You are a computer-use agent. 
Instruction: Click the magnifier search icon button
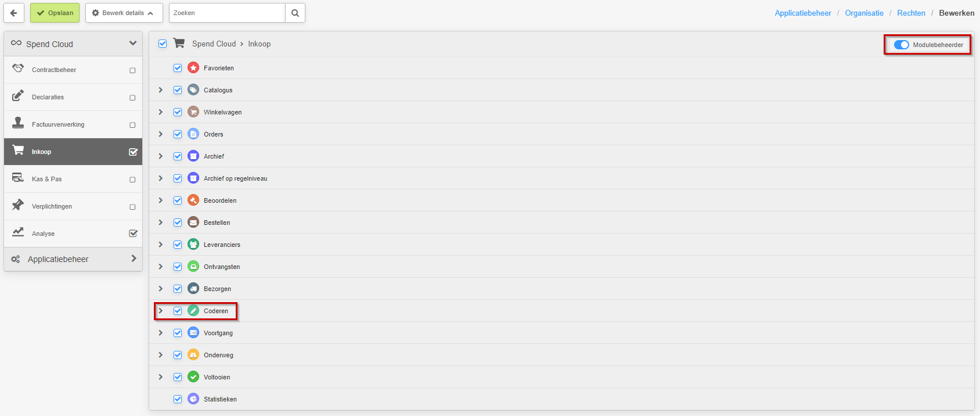pos(295,13)
